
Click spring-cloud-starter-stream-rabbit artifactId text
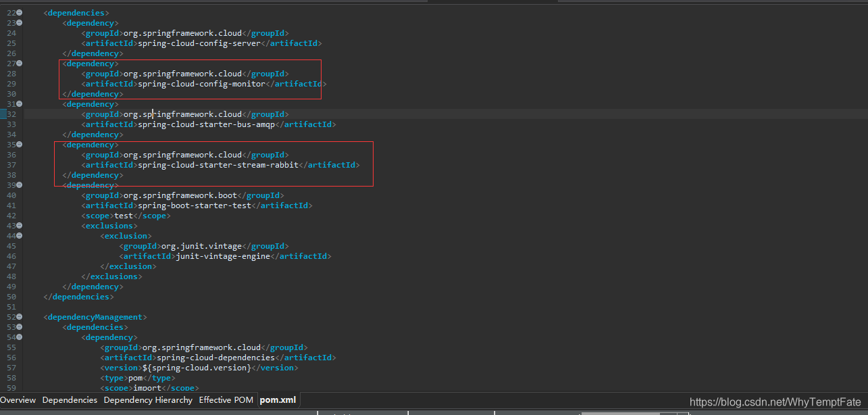[218, 165]
